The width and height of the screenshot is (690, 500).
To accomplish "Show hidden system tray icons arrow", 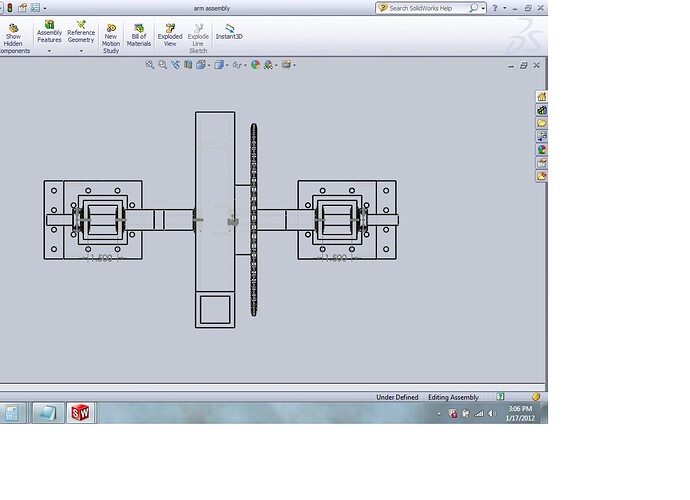I will 439,413.
